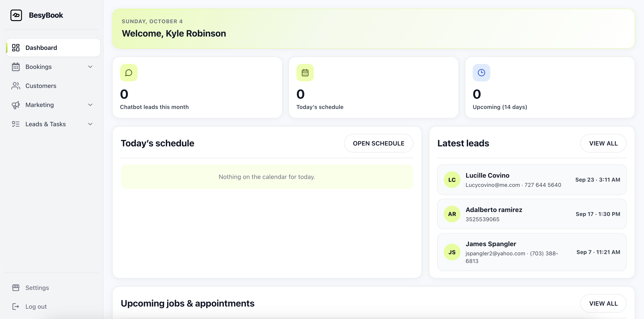Open the Bookings menu item
This screenshot has width=644, height=319.
click(x=53, y=67)
